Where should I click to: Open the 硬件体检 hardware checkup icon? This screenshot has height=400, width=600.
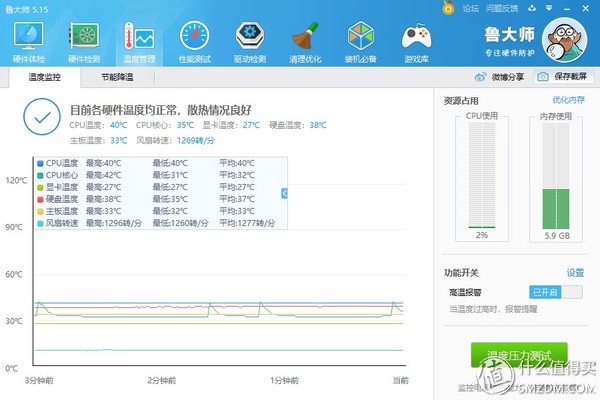coord(28,42)
